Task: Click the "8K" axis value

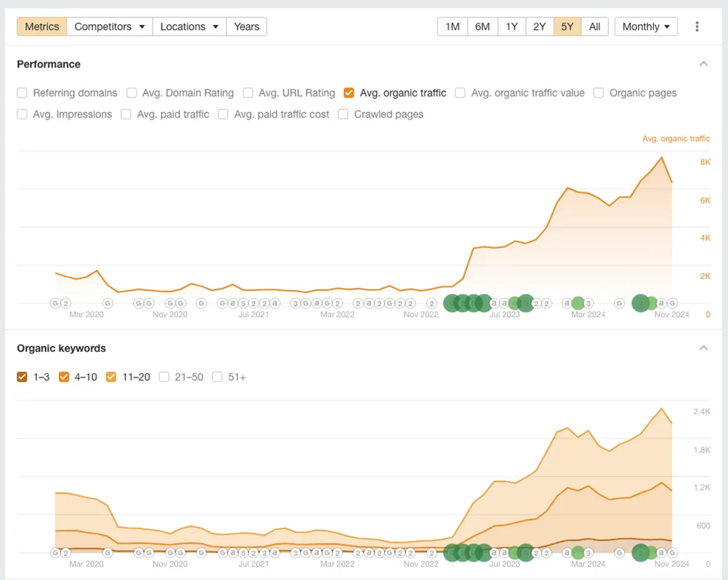Action: (705, 162)
